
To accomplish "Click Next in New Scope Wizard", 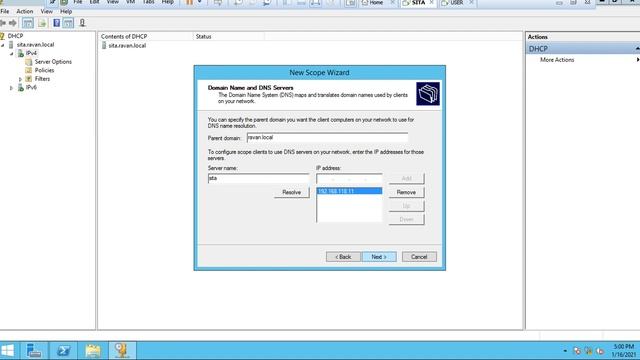I will [x=379, y=257].
